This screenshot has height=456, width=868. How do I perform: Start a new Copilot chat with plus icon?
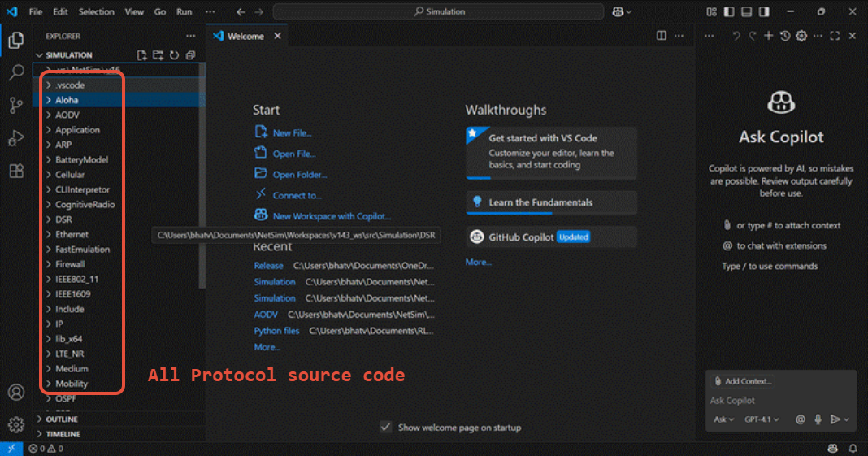pyautogui.click(x=768, y=36)
